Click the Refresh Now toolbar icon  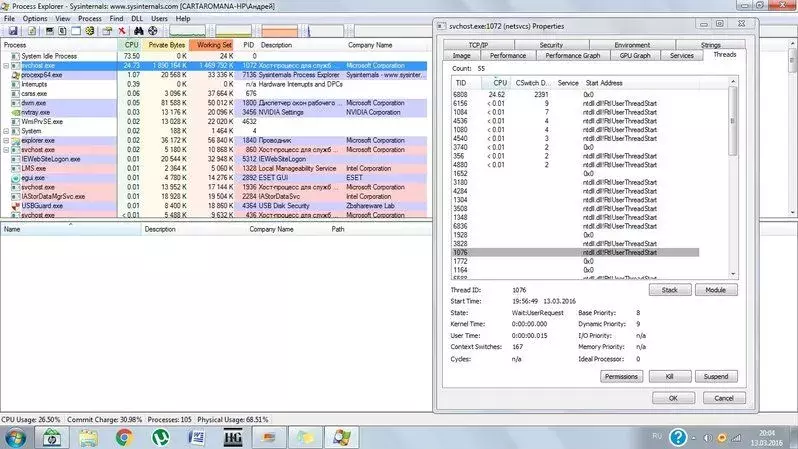pyautogui.click(x=32, y=31)
